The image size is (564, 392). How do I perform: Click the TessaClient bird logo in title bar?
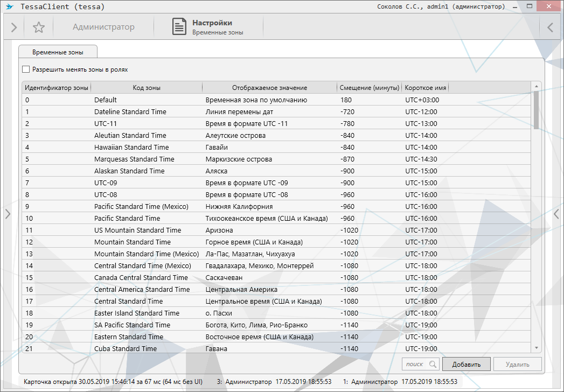tap(10, 7)
